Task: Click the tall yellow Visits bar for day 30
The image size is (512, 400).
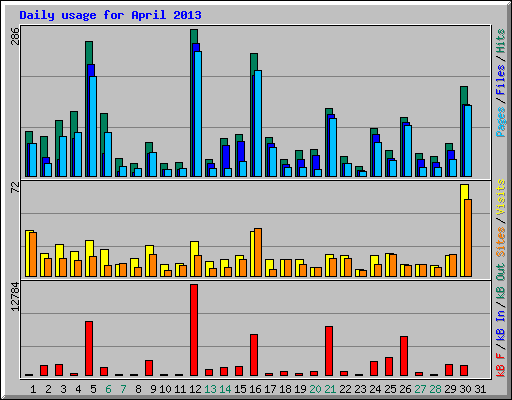Action: (x=463, y=230)
